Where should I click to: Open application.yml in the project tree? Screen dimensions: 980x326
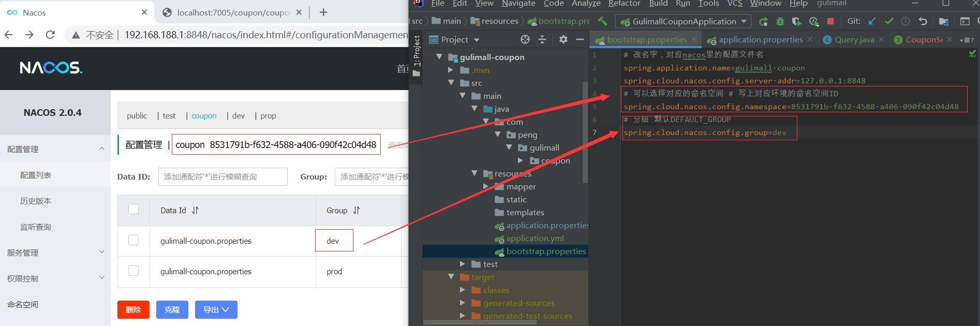click(x=535, y=238)
